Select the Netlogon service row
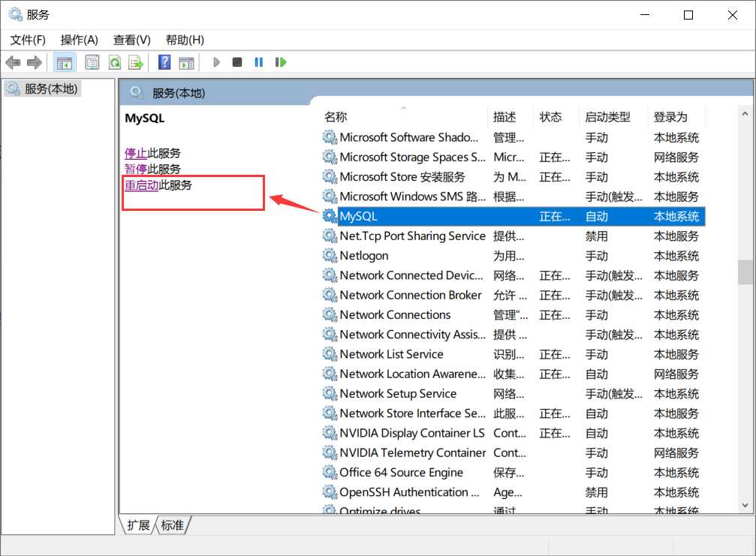This screenshot has width=756, height=556. (513, 256)
